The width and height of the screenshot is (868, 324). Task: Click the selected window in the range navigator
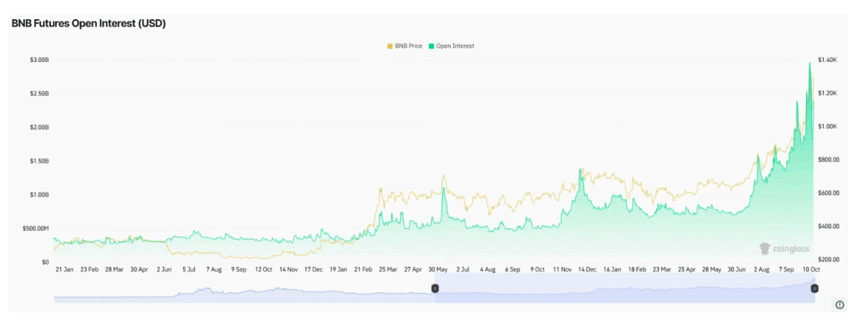[624, 289]
